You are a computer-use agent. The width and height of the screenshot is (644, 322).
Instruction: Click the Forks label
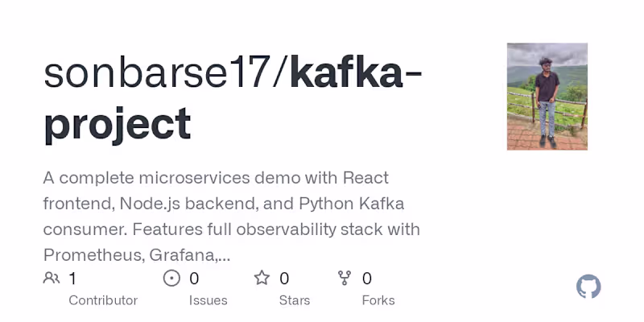378,300
